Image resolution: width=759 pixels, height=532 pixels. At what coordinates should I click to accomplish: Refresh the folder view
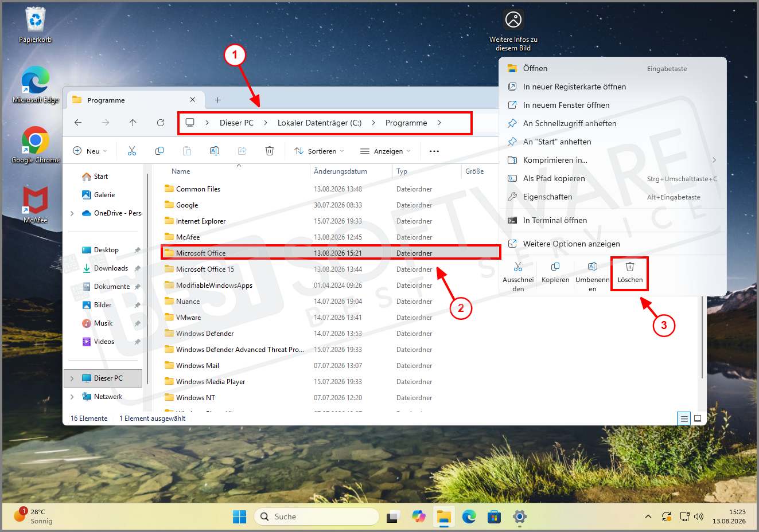click(x=161, y=123)
